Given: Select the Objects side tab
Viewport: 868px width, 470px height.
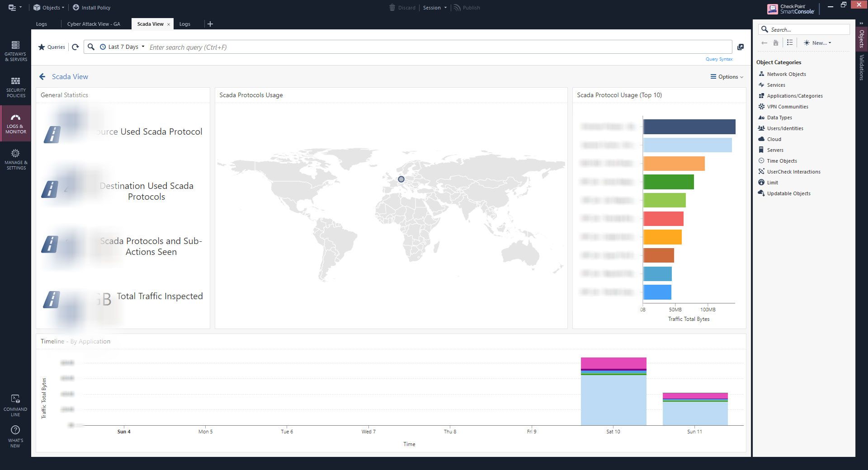Looking at the screenshot, I should pyautogui.click(x=861, y=38).
